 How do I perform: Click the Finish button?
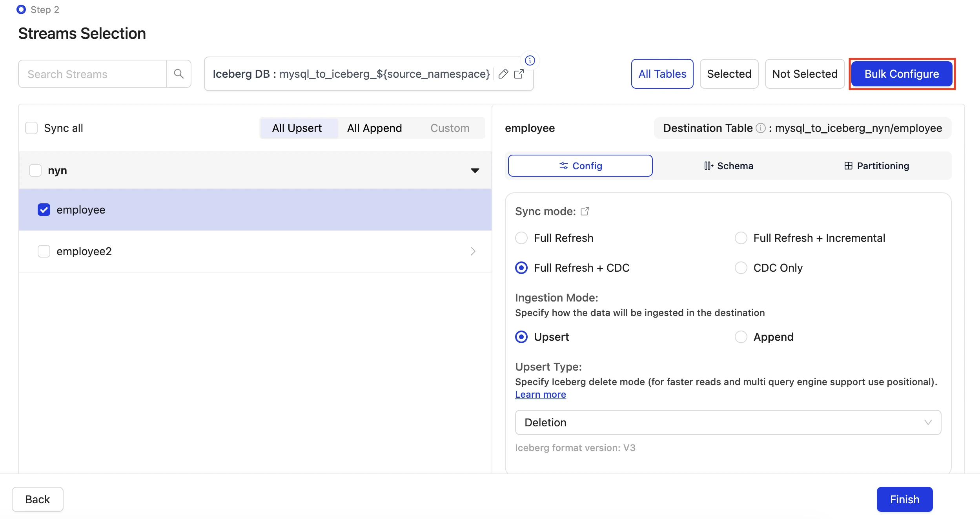click(x=905, y=499)
